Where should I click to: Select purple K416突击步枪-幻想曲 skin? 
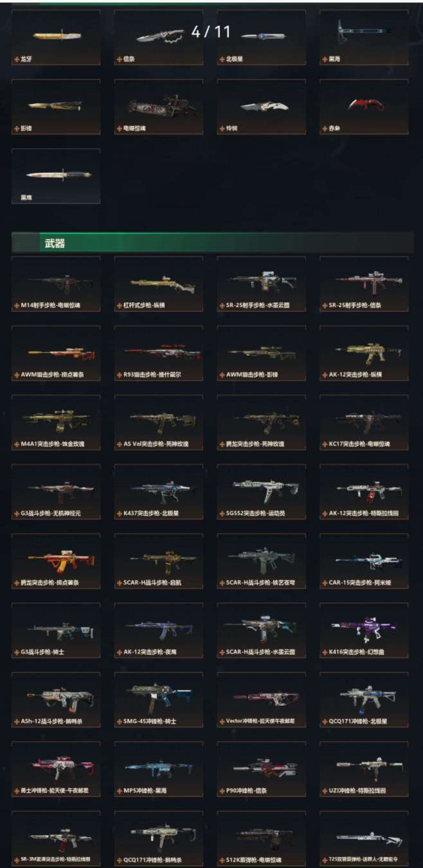(x=364, y=631)
